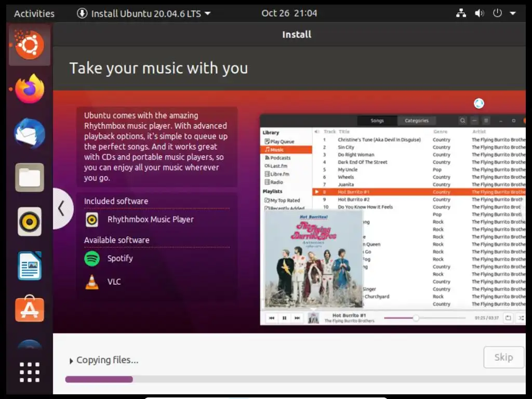Click the song Hot Burrito #2 row
This screenshot has height=399, width=532.
click(x=419, y=199)
